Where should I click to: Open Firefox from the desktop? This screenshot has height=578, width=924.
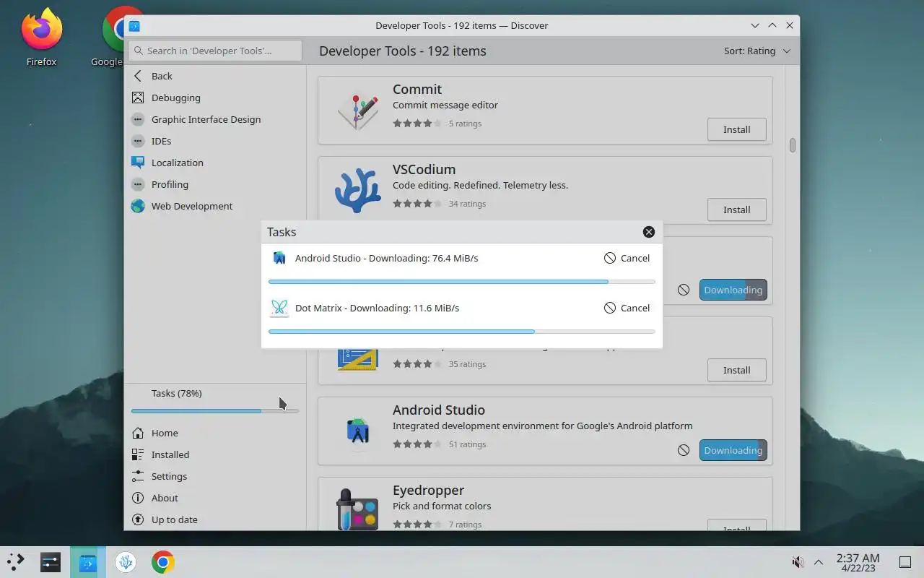point(42,38)
